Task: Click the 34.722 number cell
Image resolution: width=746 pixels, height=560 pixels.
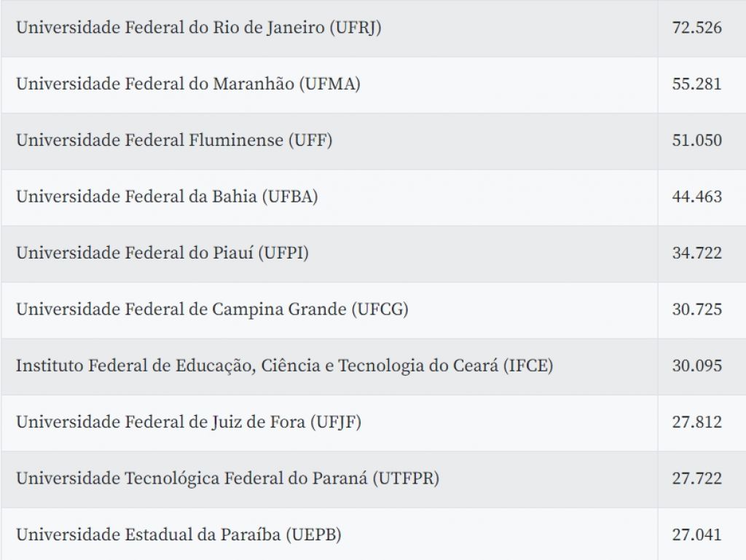Action: click(696, 253)
